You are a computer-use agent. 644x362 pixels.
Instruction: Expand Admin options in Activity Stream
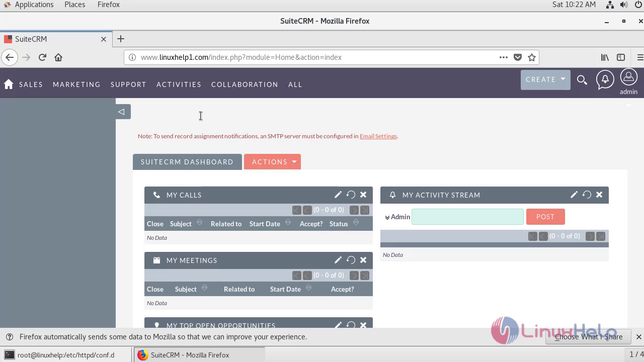pyautogui.click(x=387, y=217)
